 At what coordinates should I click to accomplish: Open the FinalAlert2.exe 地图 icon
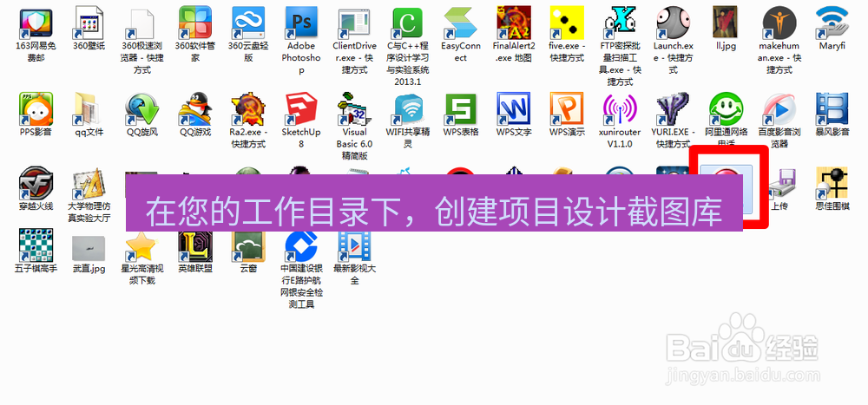[514, 22]
